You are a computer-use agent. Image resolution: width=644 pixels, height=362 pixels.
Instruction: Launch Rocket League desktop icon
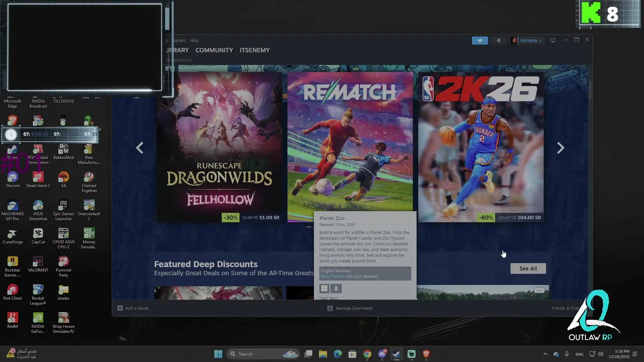pyautogui.click(x=38, y=295)
